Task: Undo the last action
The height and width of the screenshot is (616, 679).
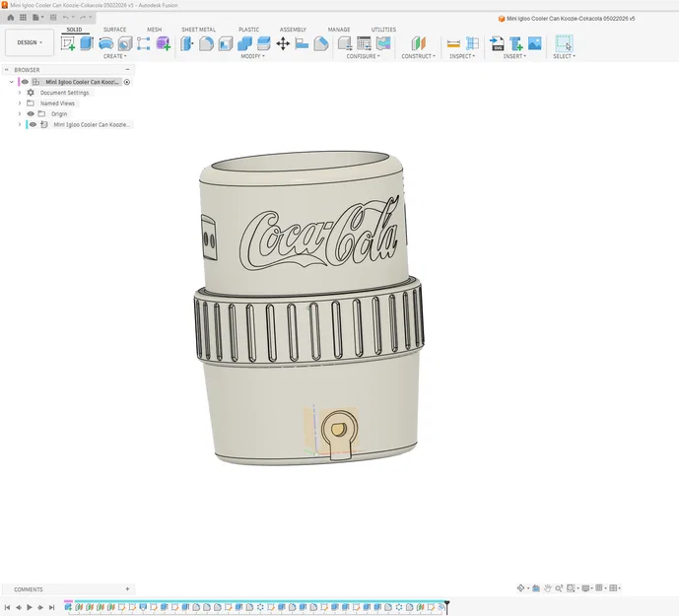Action: click(68, 18)
